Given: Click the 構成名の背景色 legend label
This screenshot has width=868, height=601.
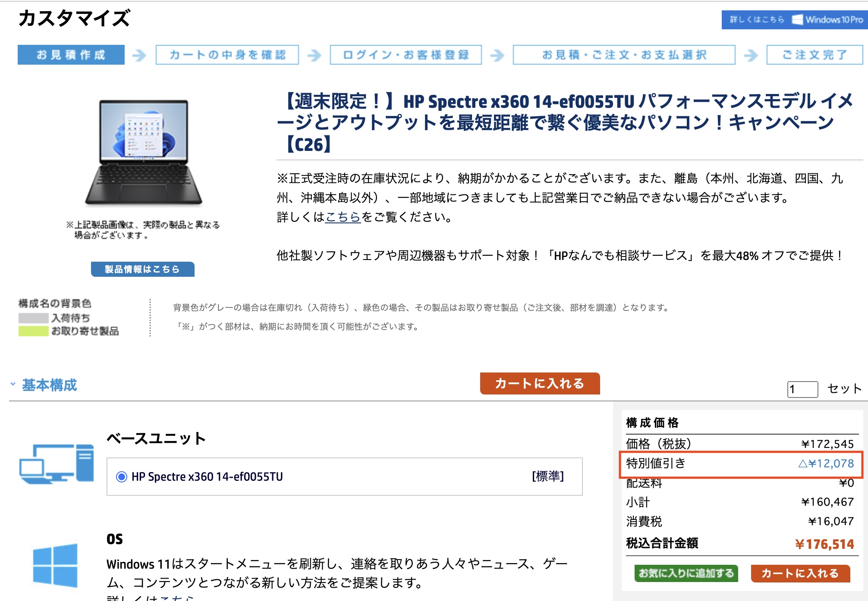Looking at the screenshot, I should (x=55, y=304).
